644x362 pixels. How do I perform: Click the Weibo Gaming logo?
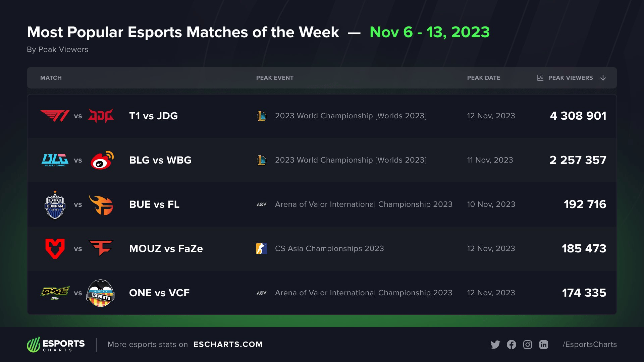pyautogui.click(x=102, y=160)
